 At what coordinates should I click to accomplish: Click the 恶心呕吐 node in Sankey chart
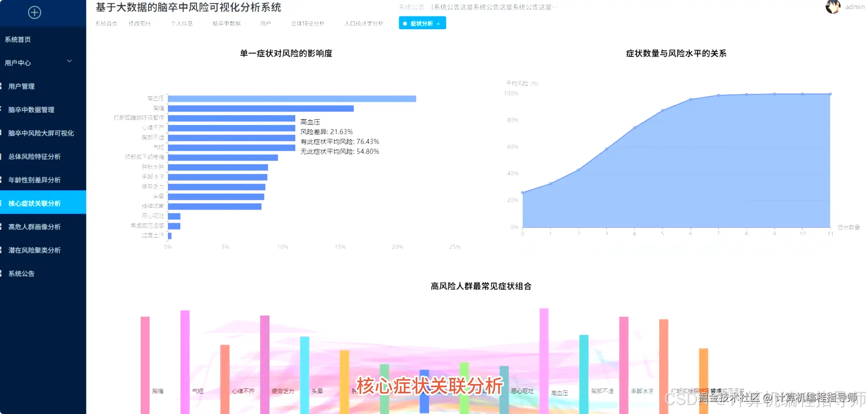(x=504, y=390)
